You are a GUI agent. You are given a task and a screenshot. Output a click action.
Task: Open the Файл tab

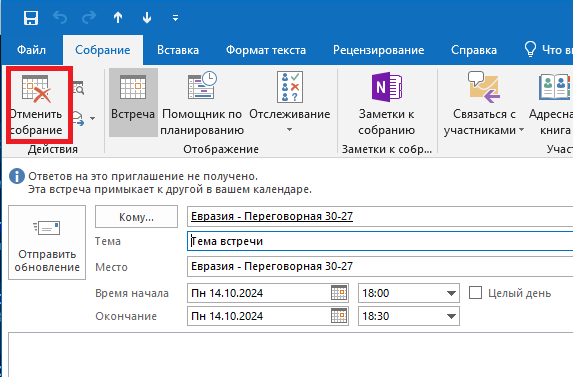tap(31, 50)
